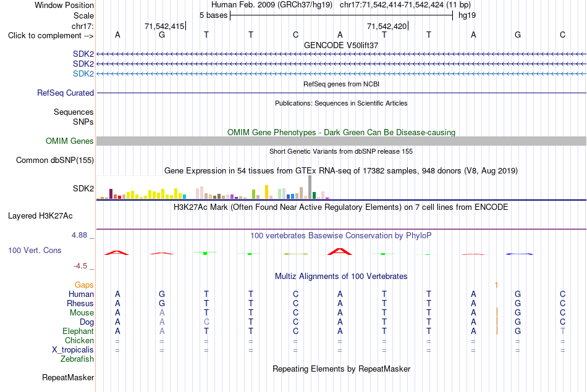The width and height of the screenshot is (587, 392).
Task: Select the Chicken species row label
Action: (79, 340)
